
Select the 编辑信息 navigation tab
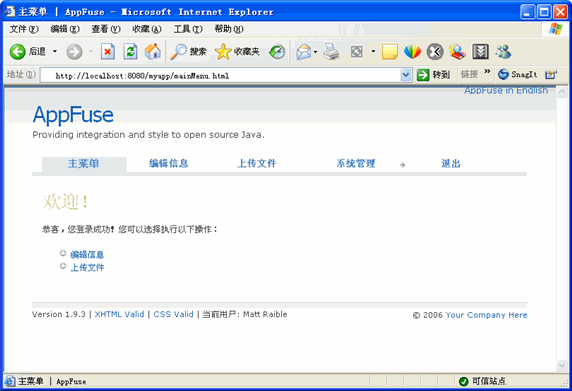pos(169,163)
